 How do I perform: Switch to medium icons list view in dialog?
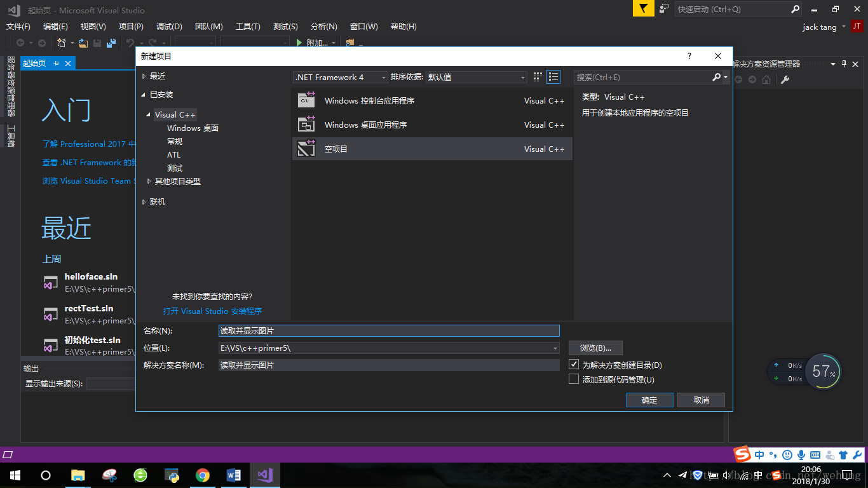pos(553,77)
